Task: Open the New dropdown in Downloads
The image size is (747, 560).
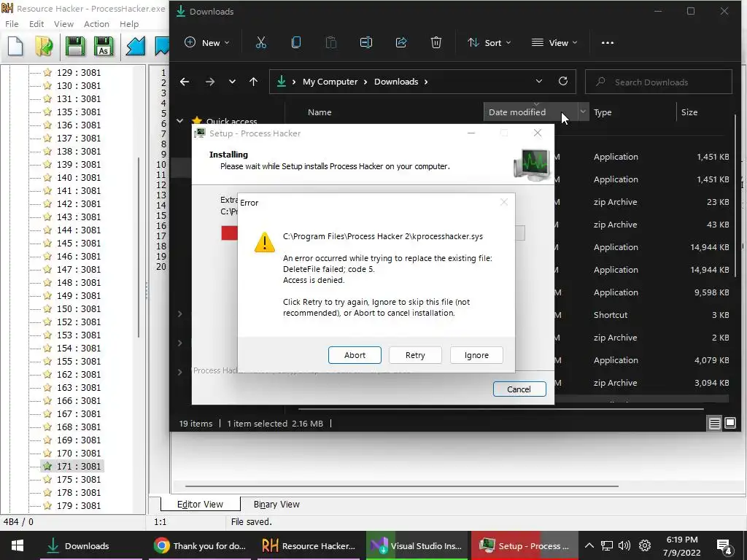Action: pos(206,42)
